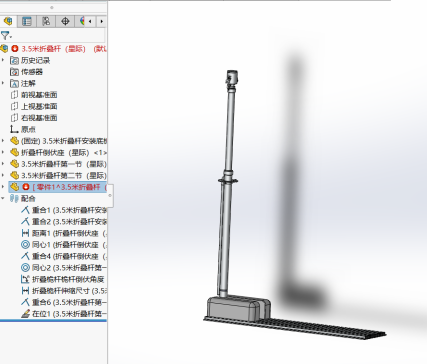Expand the 注解 folder
The height and width of the screenshot is (364, 427).
click(x=3, y=83)
